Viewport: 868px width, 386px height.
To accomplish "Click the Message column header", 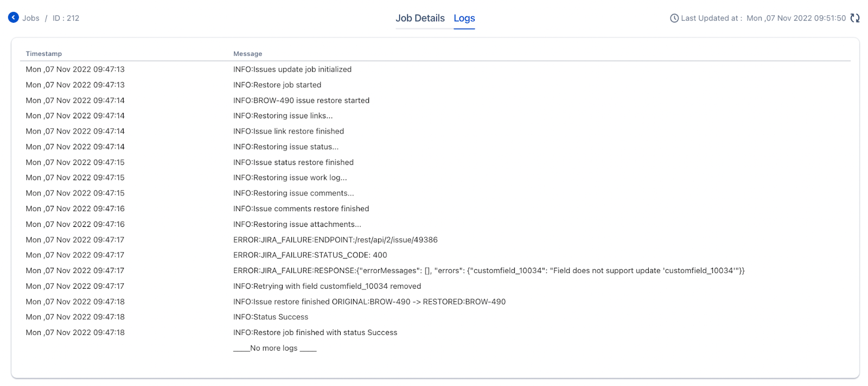I will (x=248, y=54).
